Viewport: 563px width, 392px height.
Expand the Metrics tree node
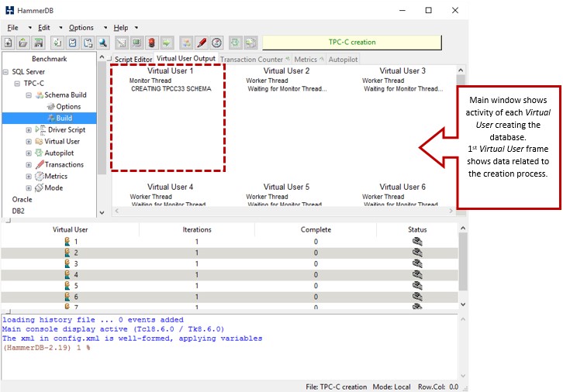29,177
